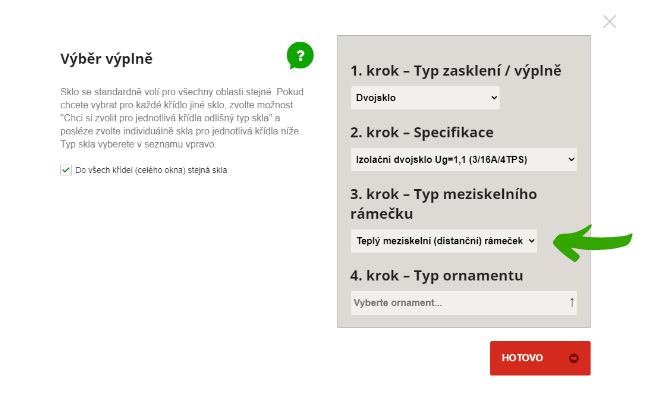
Task: Click the 'Výběr výplně' title
Action: coord(106,60)
